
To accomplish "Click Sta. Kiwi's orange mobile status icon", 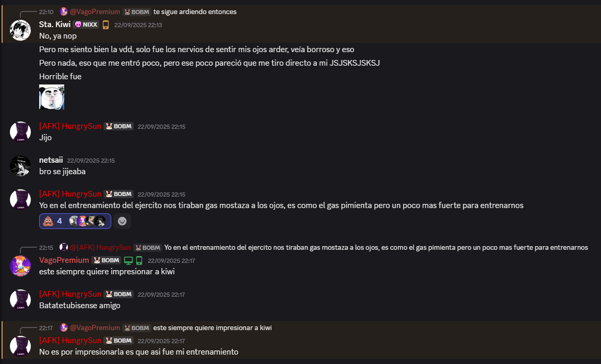I will 106,25.
